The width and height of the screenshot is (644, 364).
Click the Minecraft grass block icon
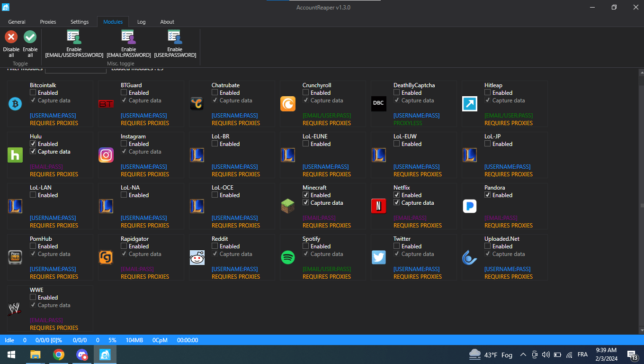288,206
